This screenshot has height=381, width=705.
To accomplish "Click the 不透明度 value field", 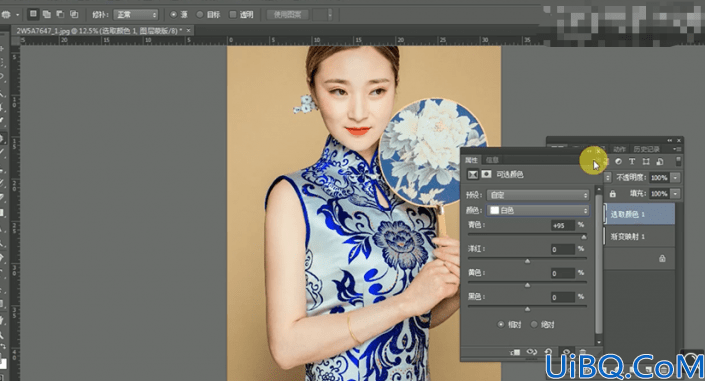I will pyautogui.click(x=659, y=178).
